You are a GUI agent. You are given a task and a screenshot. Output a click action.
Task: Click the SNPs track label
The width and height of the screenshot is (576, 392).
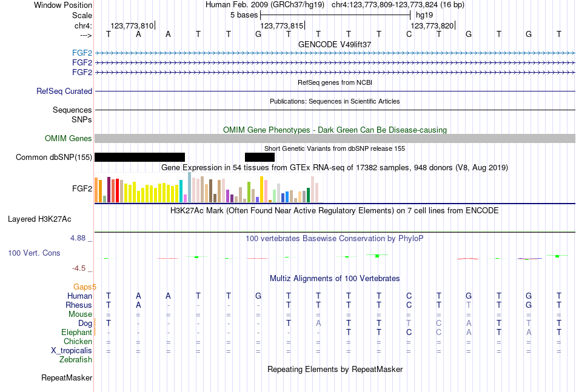82,119
